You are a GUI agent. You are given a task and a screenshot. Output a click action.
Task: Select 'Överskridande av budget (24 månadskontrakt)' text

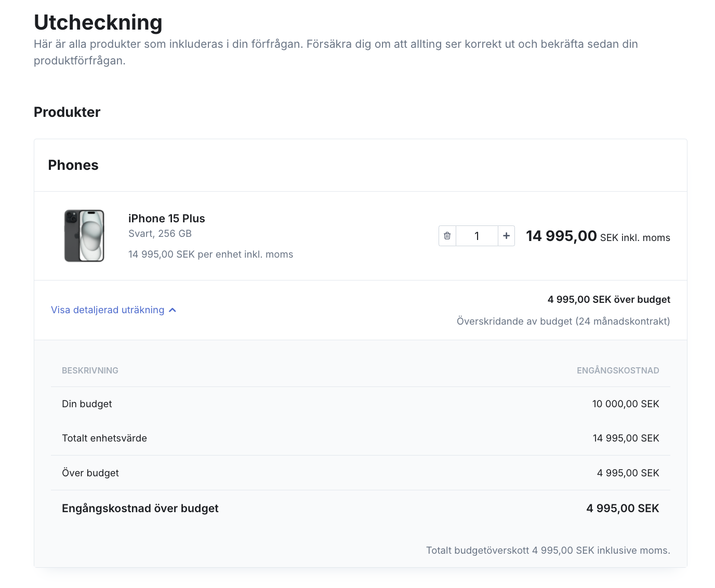pos(563,322)
